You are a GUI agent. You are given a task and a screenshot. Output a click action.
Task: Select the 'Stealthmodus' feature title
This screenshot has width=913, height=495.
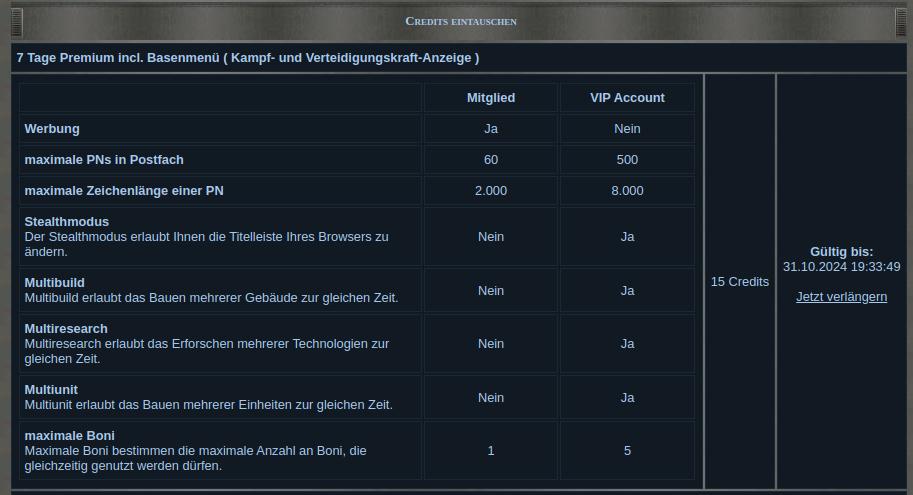pyautogui.click(x=67, y=222)
